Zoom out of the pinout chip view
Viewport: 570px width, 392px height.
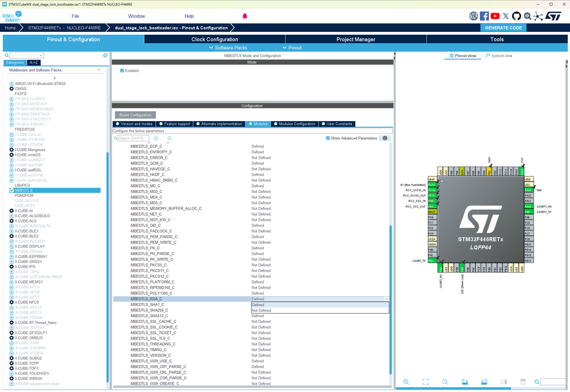click(x=445, y=382)
